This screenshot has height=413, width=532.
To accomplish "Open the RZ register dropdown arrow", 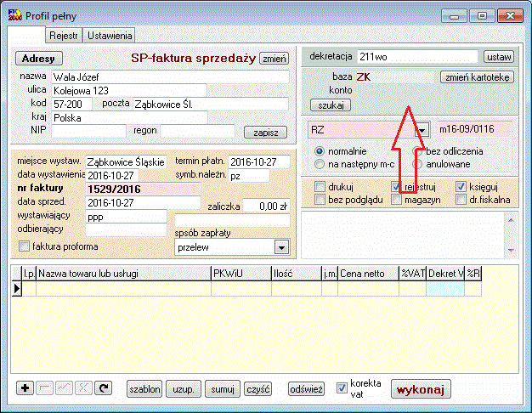I will pyautogui.click(x=422, y=130).
